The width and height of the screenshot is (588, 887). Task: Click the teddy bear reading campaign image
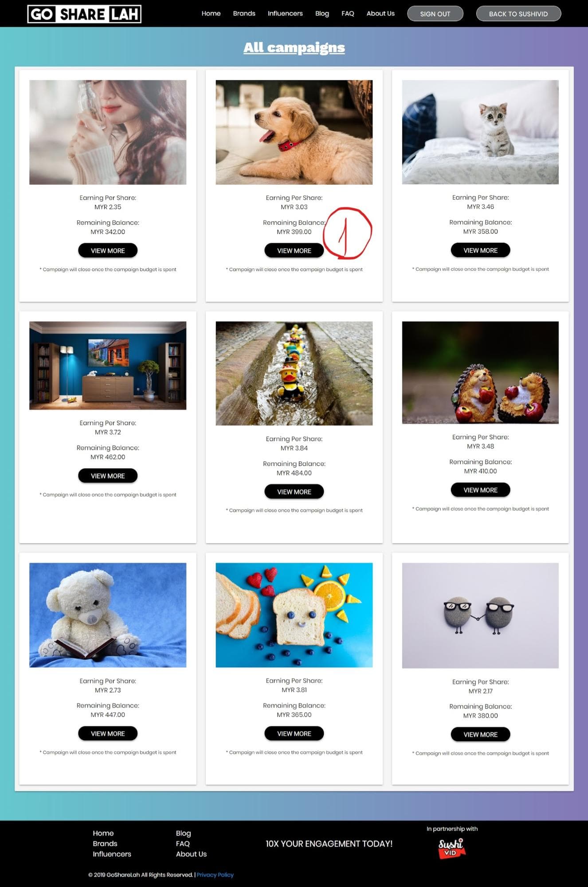pyautogui.click(x=108, y=615)
